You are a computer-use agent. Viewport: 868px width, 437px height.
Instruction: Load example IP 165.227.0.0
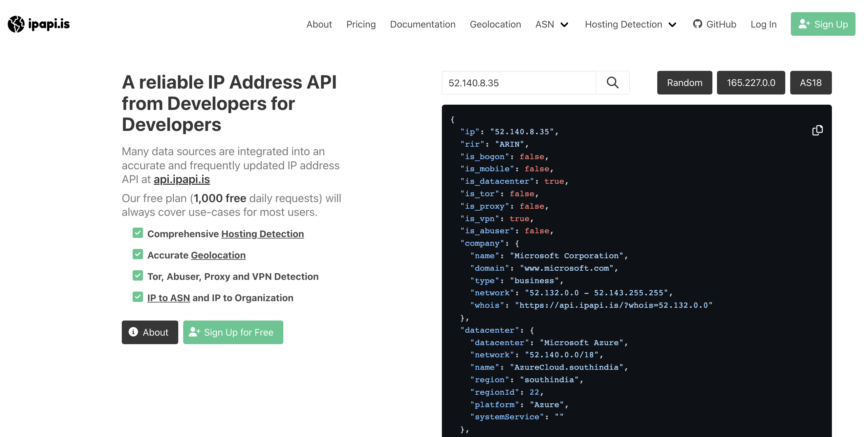pos(751,83)
